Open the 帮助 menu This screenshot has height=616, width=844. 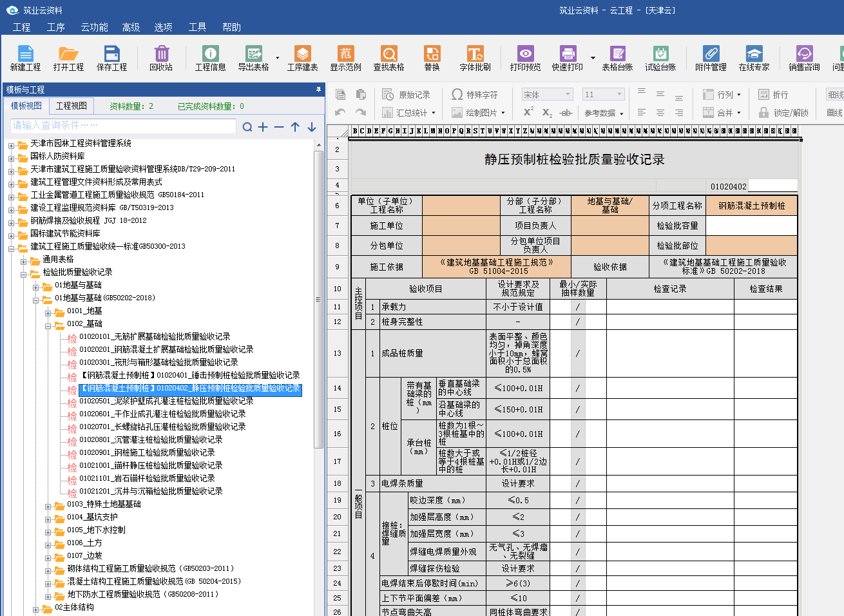pos(231,27)
